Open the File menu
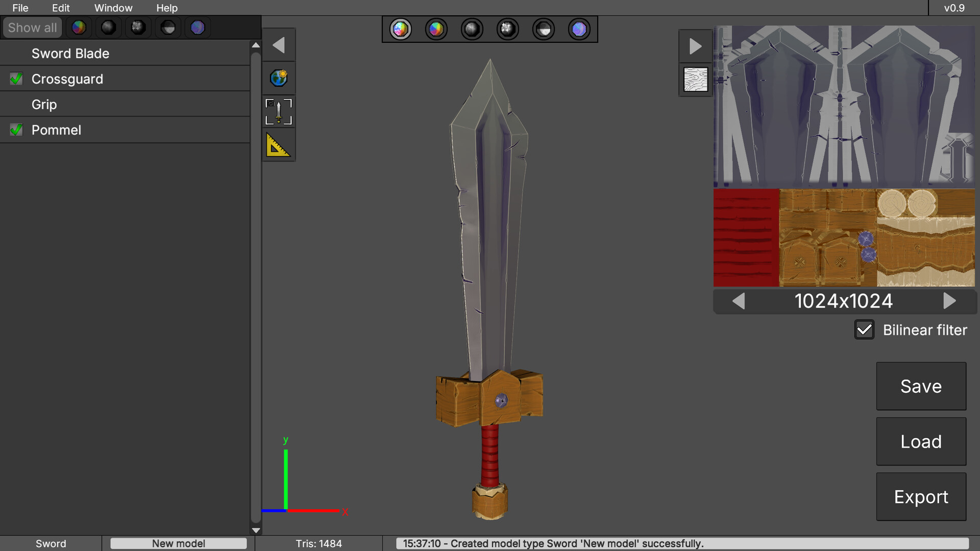 (20, 8)
